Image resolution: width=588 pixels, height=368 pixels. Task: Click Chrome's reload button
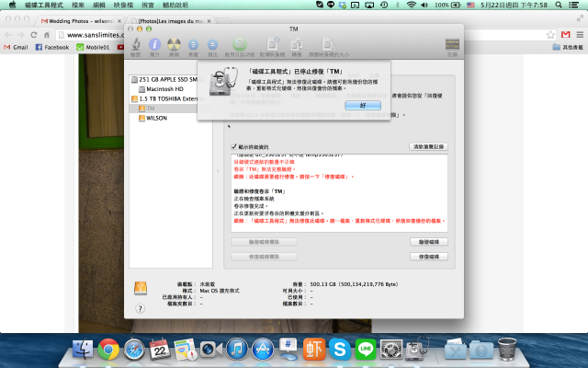[x=34, y=35]
